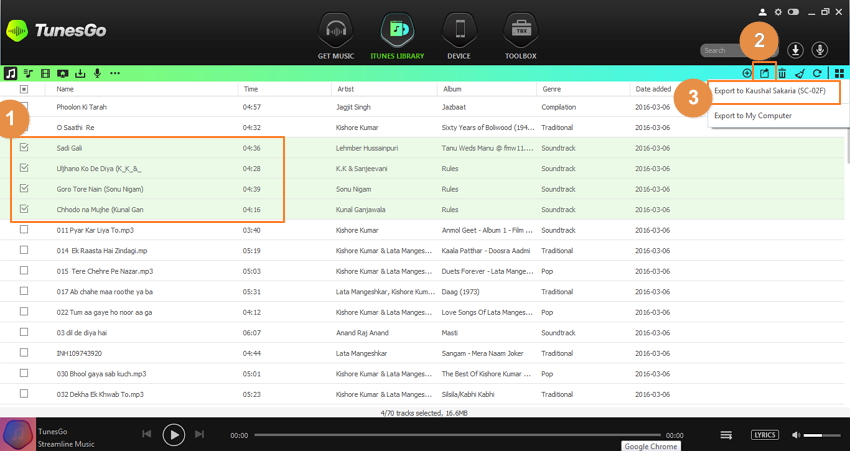The width and height of the screenshot is (850, 451).
Task: Adjust the volume slider
Action: [820, 435]
